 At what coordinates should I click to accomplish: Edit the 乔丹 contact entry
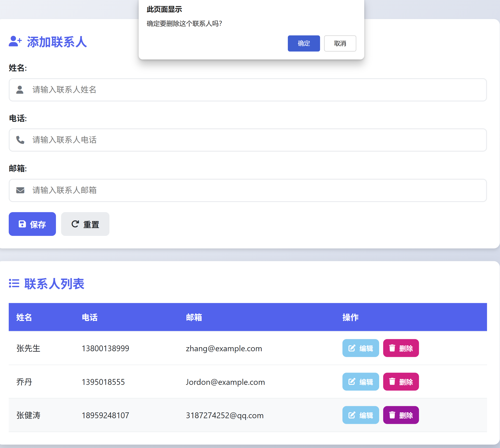360,381
